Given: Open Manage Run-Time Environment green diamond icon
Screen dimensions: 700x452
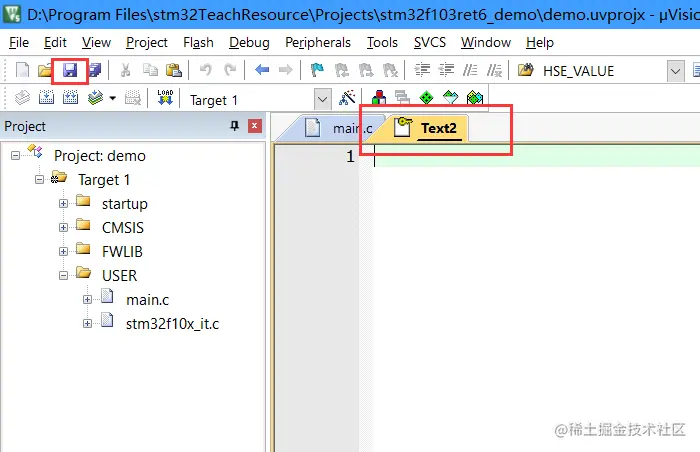Looking at the screenshot, I should [426, 97].
